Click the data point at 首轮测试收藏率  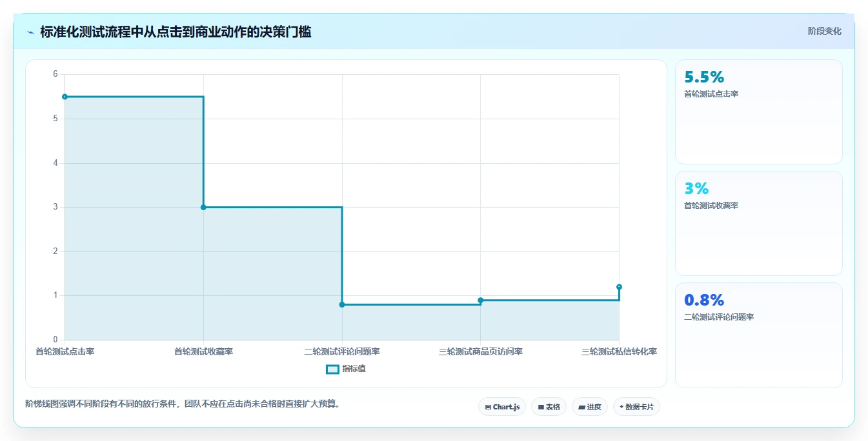click(203, 207)
